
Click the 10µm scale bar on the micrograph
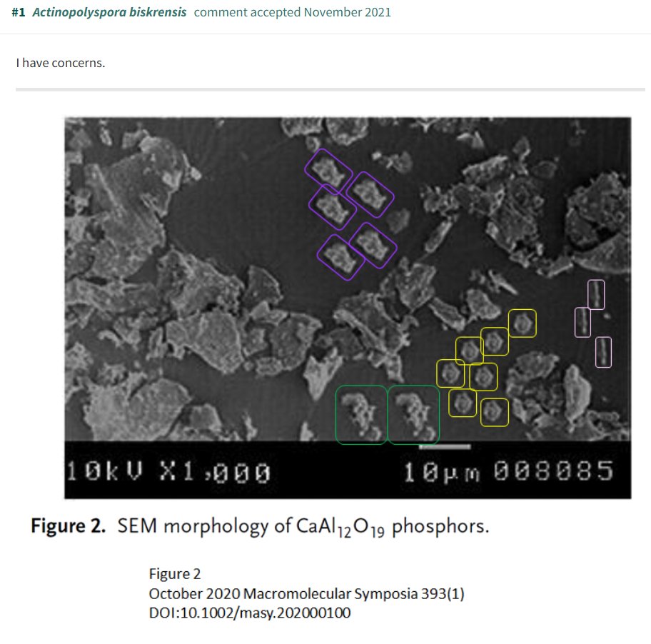point(446,446)
